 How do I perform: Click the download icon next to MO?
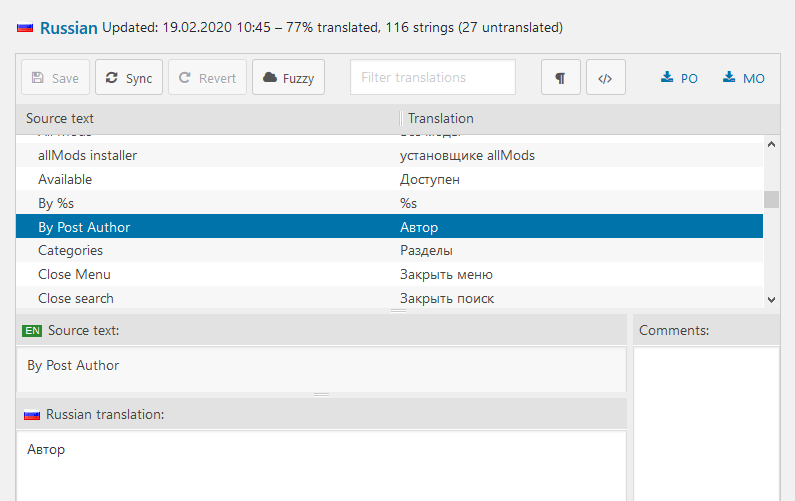point(729,77)
